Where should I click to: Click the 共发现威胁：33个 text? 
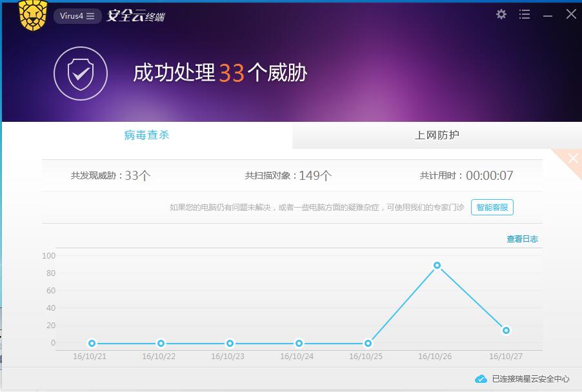point(110,175)
